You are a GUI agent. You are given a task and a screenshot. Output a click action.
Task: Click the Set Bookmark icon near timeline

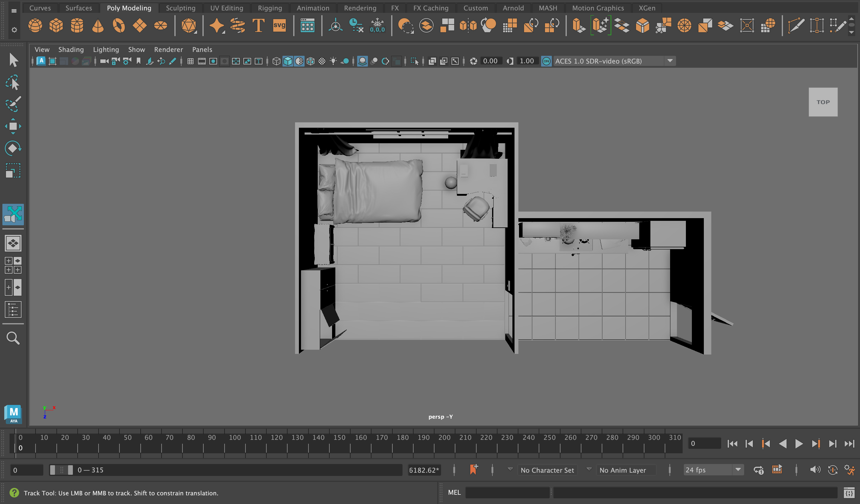click(474, 470)
